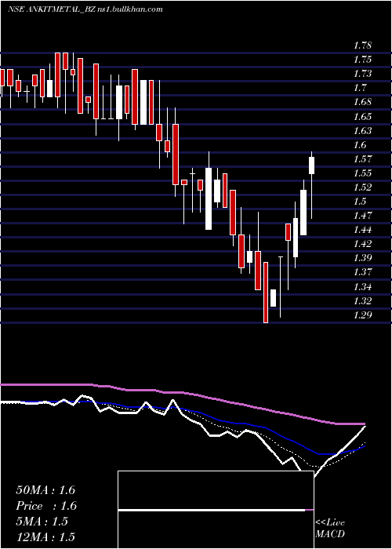Image resolution: width=392 pixels, height=549 pixels.
Task: Click the 1.68 price axis label
Action: coord(362,102)
